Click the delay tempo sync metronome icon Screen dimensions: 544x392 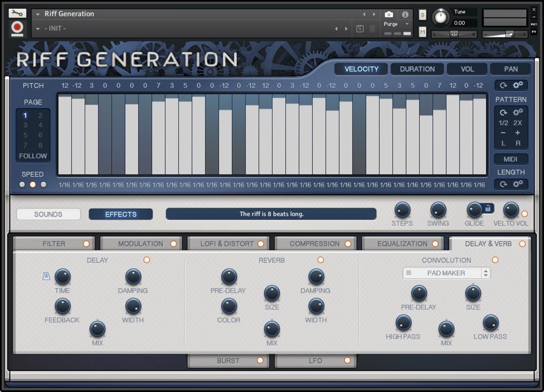[x=47, y=276]
